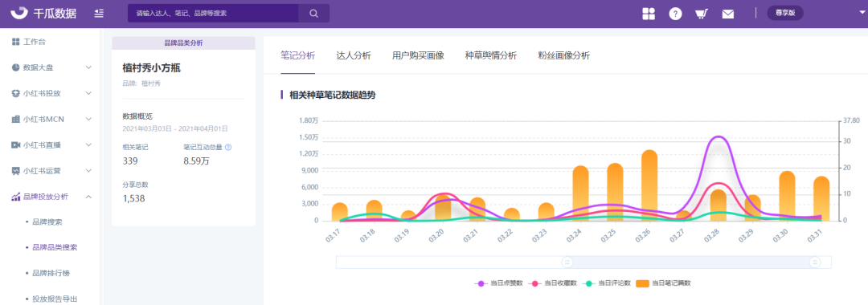Collapse the 品牌投放分析 menu chevron

[x=88, y=196]
